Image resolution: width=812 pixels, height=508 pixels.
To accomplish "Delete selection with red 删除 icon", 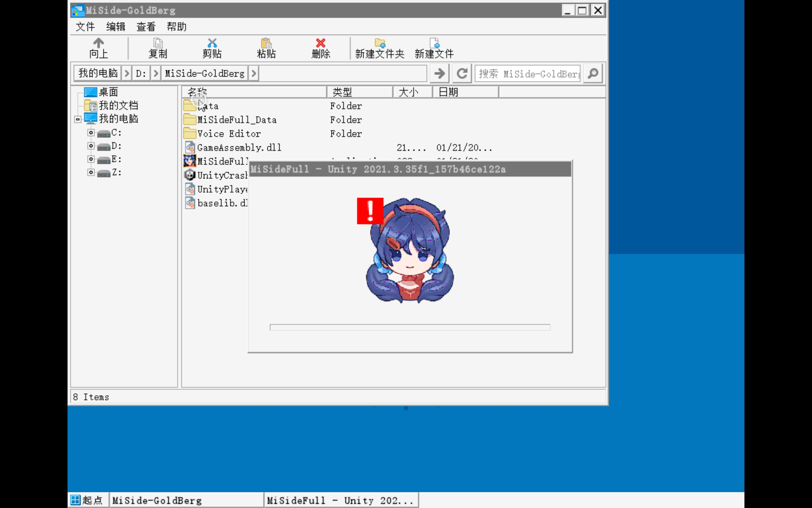I will coord(320,48).
